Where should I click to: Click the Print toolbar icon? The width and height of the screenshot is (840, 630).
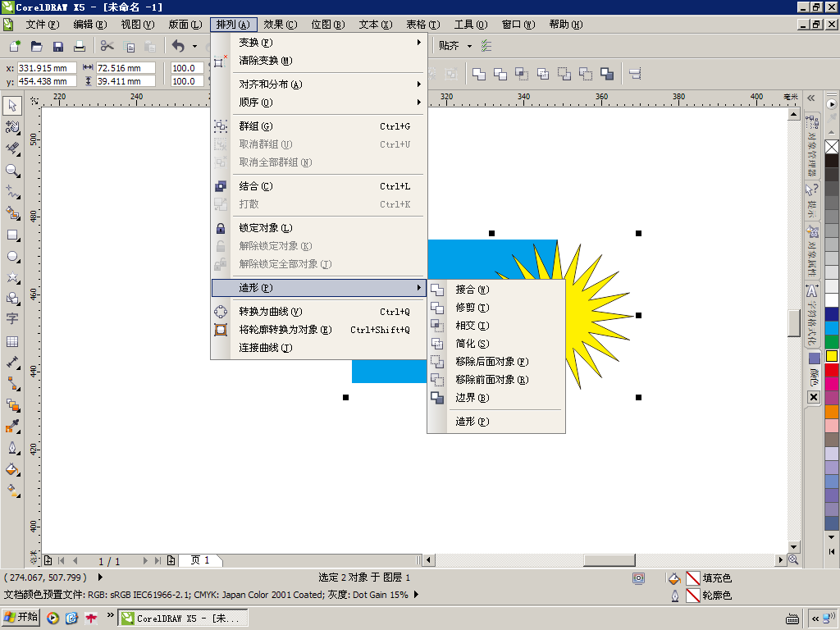80,46
